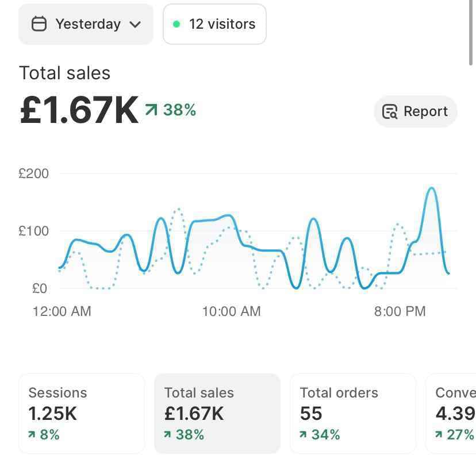Click the 10:00 AM axis label
Image resolution: width=476 pixels, height=463 pixels.
[x=231, y=311]
